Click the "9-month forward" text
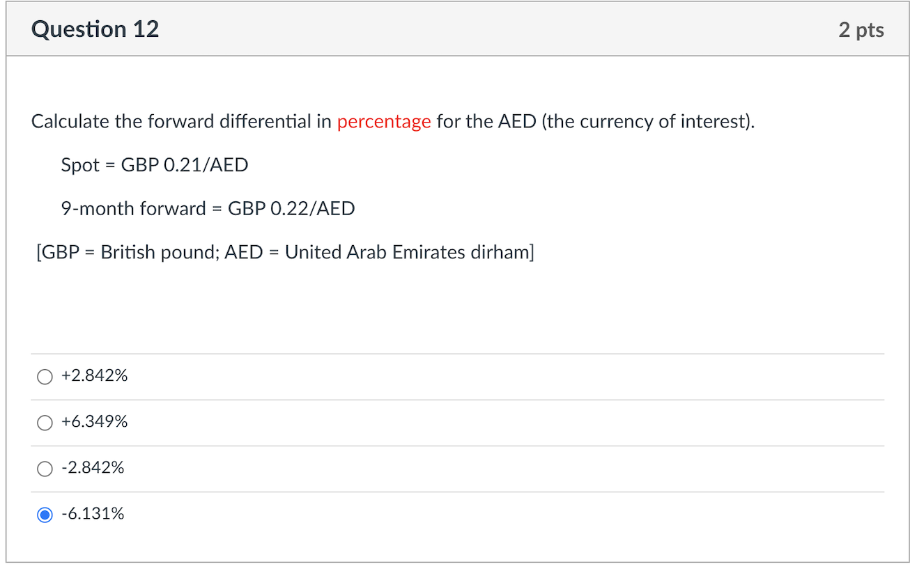 point(134,208)
